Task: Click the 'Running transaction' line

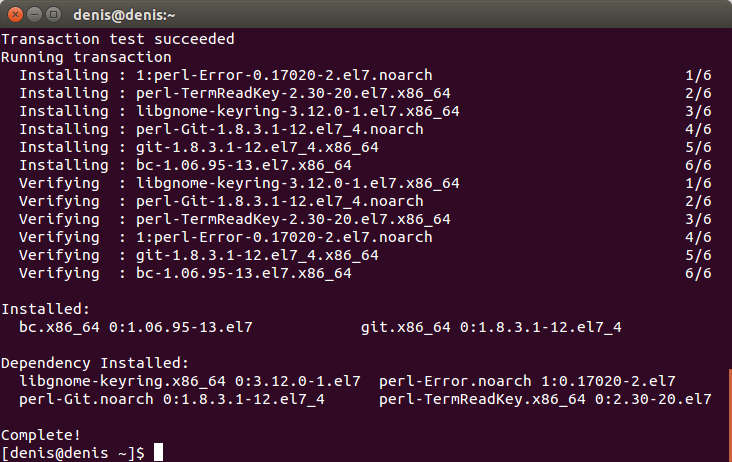Action: (x=86, y=57)
